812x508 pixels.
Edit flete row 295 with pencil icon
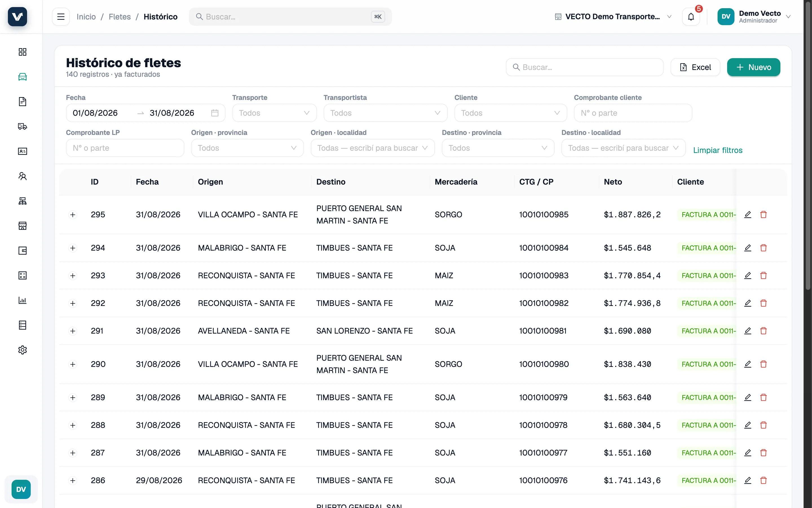tap(748, 214)
